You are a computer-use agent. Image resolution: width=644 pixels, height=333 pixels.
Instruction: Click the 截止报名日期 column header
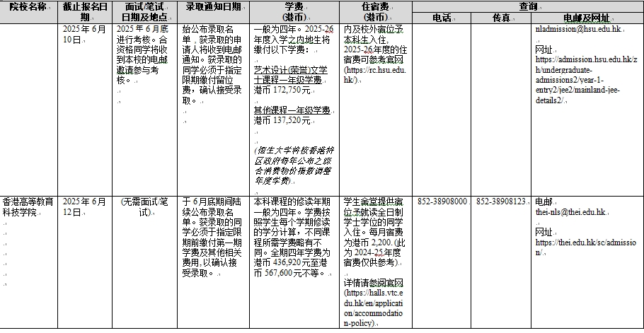[x=85, y=12]
